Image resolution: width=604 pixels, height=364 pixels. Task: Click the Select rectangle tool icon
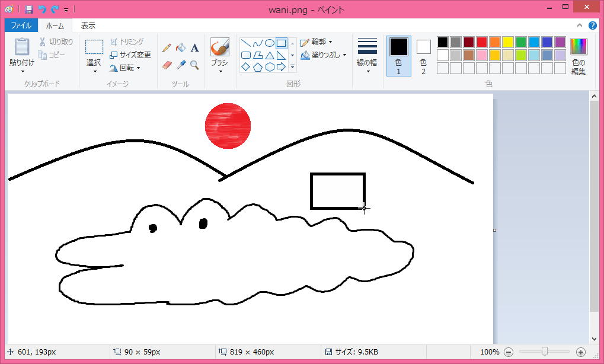click(94, 47)
